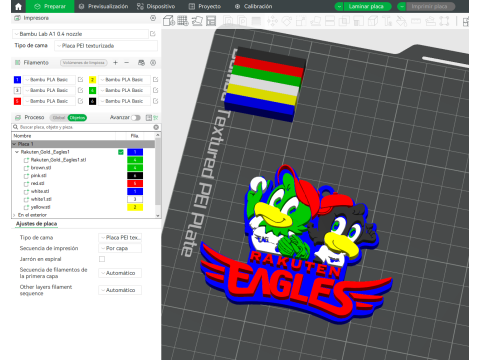Click the object list scrollbar down arrow
The height and width of the screenshot is (360, 480).
coord(158,215)
